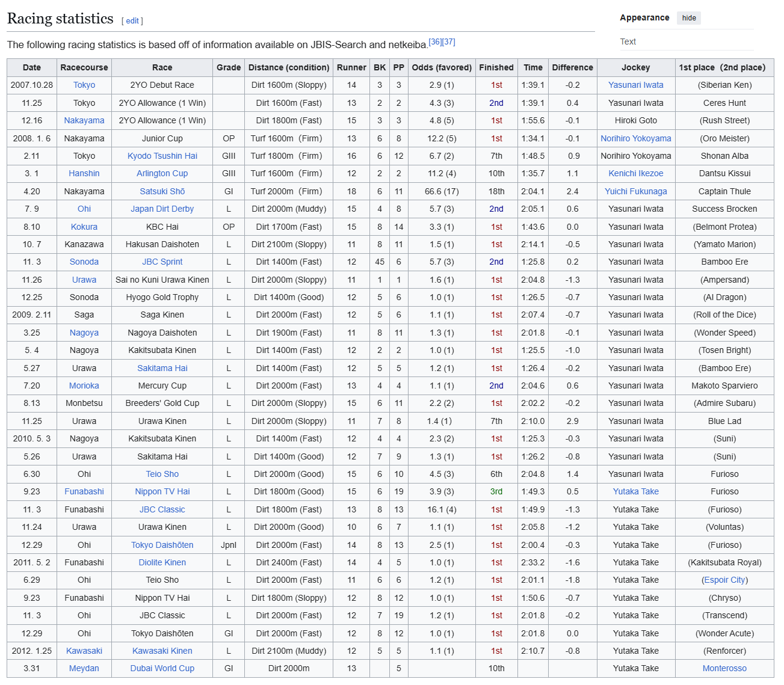Open the JBC Sprint race link
The width and height of the screenshot is (784, 685).
162,262
